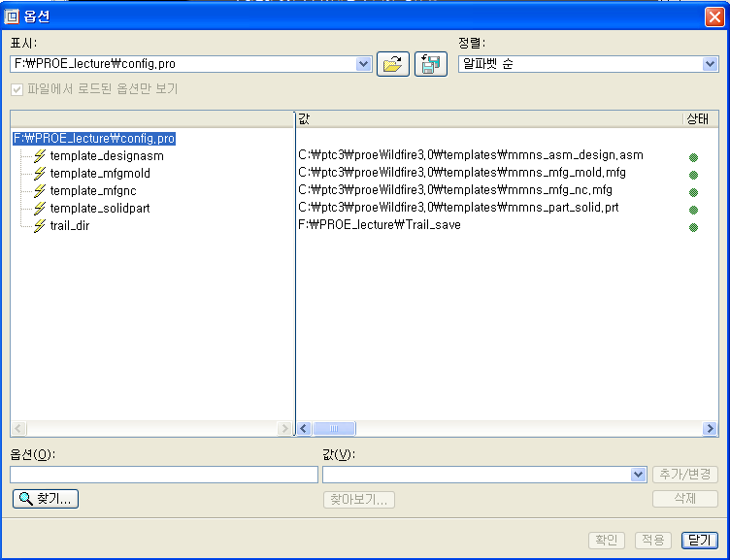Click the open configuration file folder icon

click(x=392, y=64)
